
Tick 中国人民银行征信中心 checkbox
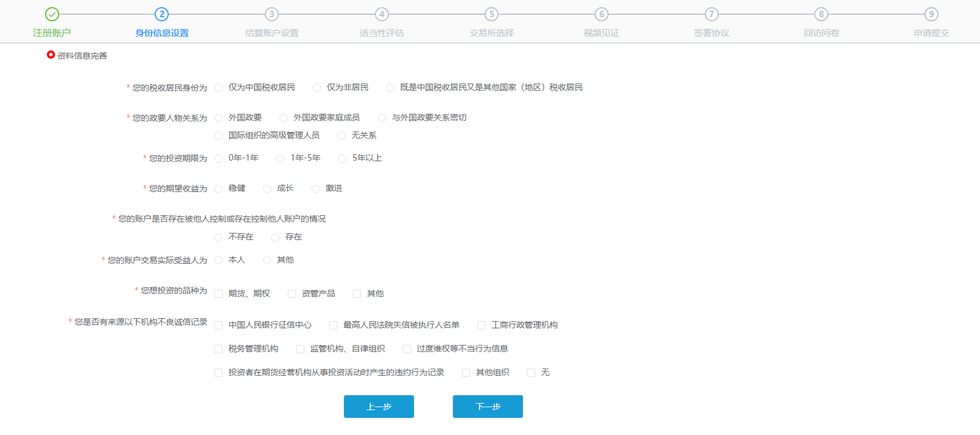(x=219, y=325)
